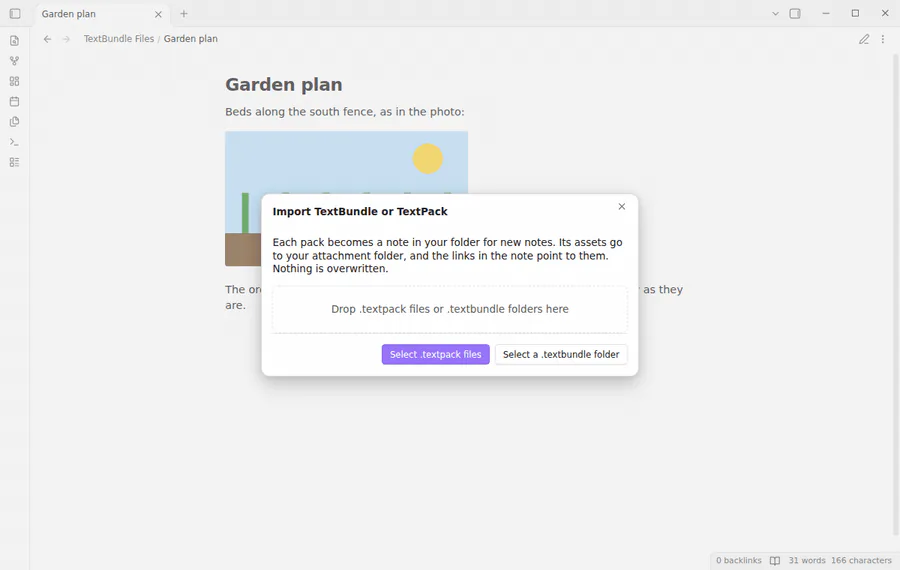900x570 pixels.
Task: Open graph view from the ribbon
Action: coord(14,61)
